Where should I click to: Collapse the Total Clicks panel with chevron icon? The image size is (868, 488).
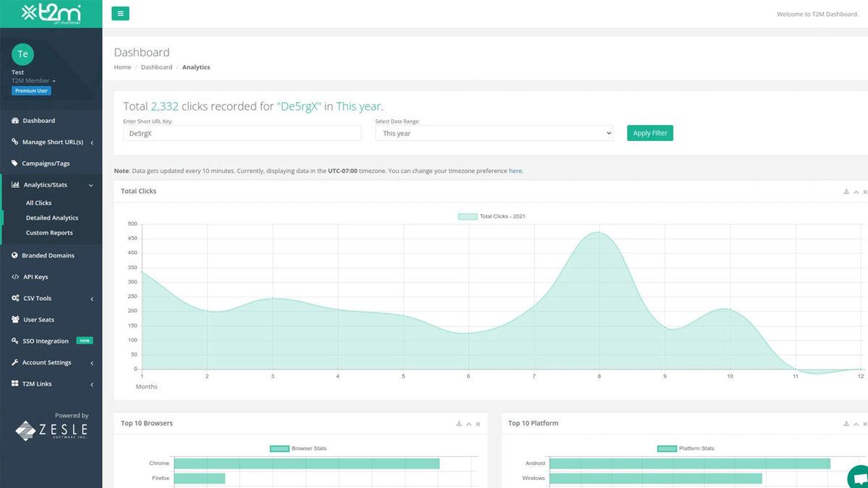[x=856, y=192]
